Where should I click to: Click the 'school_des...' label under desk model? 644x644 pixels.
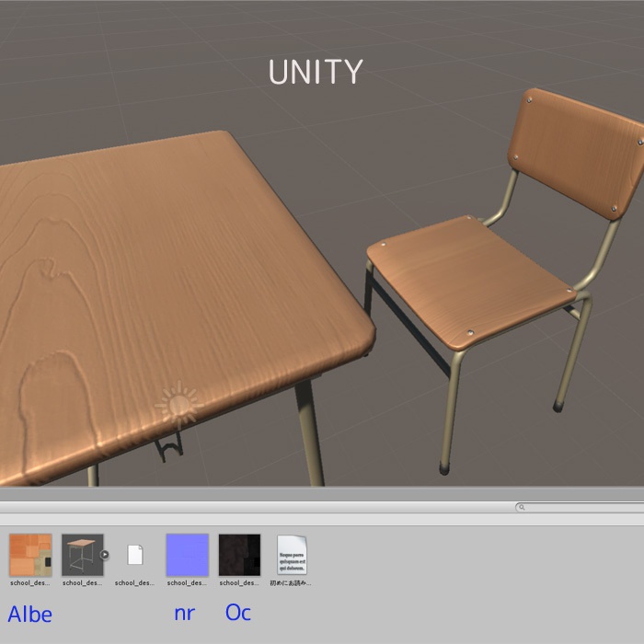tap(83, 582)
